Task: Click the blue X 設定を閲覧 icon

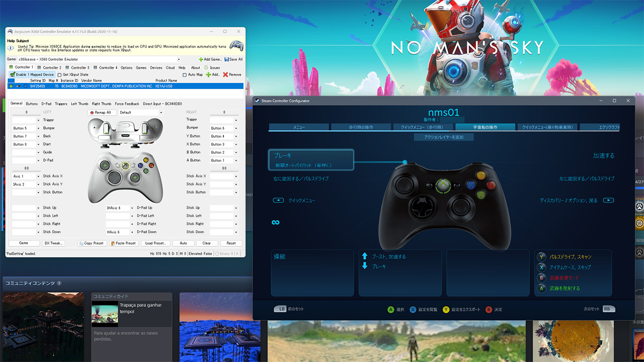Action: click(413, 310)
